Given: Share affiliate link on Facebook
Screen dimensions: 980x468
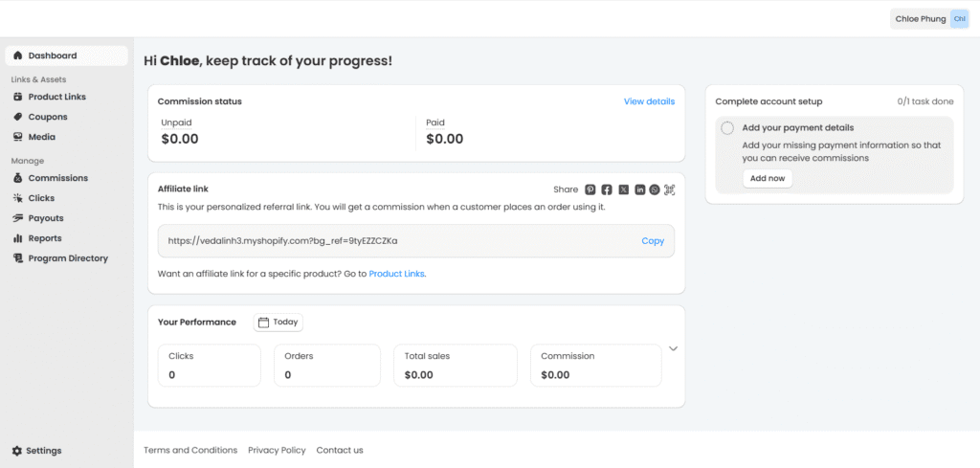Looking at the screenshot, I should point(606,189).
